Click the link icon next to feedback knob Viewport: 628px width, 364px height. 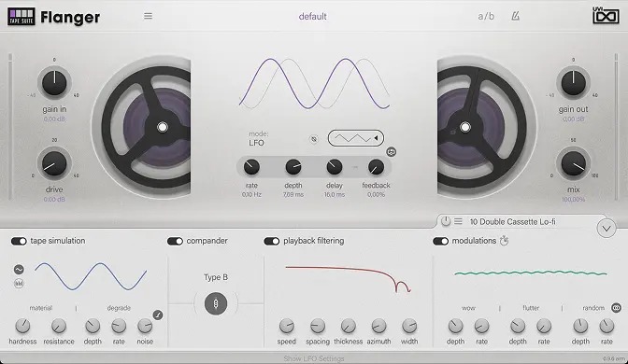click(392, 152)
